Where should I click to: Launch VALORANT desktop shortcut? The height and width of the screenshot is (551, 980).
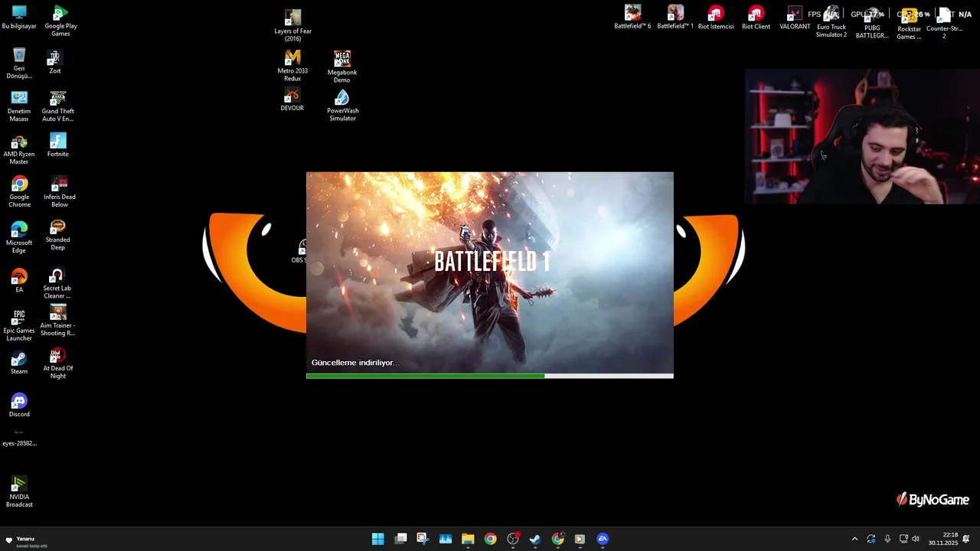795,17
